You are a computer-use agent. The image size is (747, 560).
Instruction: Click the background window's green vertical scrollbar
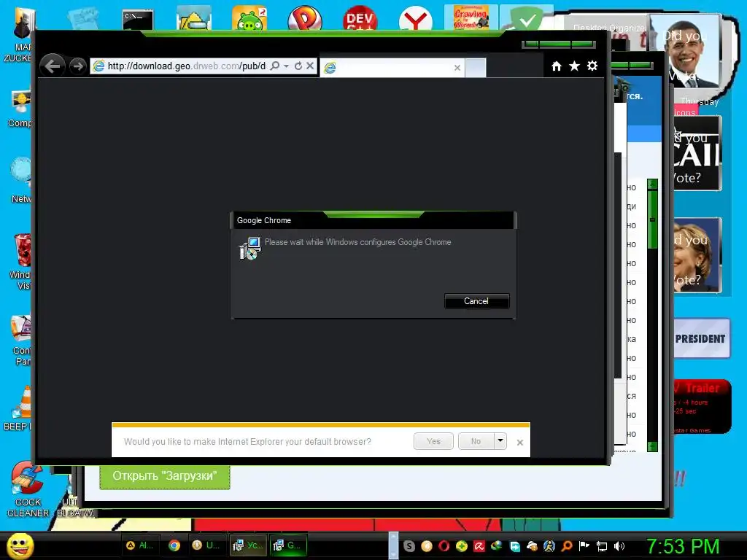[653, 220]
